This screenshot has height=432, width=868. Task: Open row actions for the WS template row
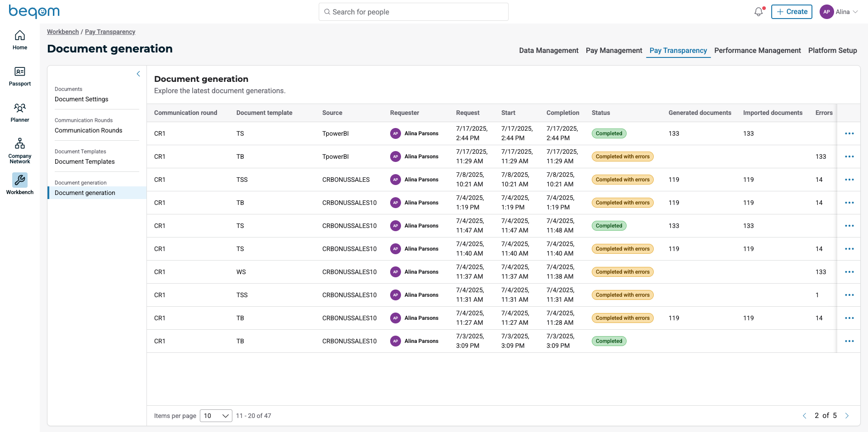(x=849, y=272)
